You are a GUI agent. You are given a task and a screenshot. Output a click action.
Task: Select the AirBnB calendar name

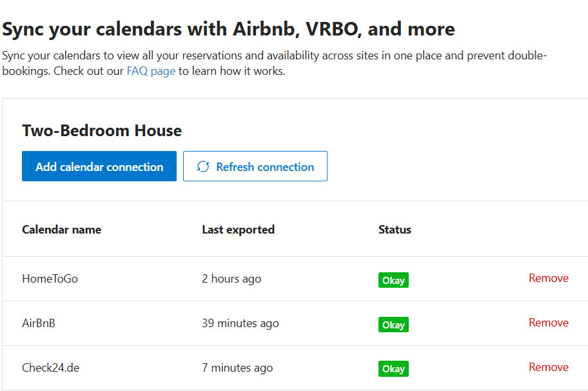(x=39, y=323)
